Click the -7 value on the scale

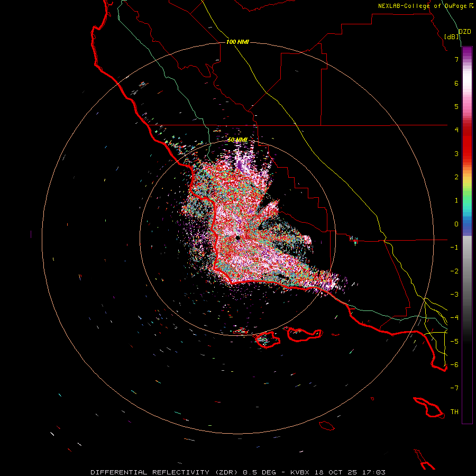[x=454, y=388]
